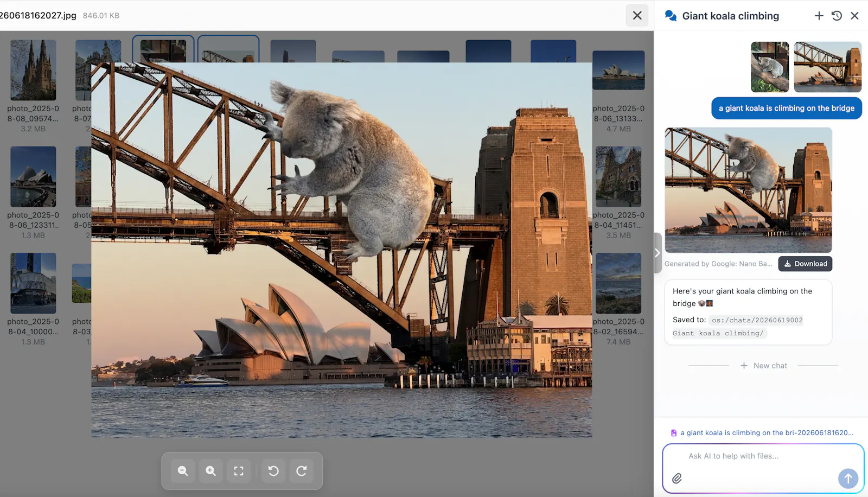Screen dimensions: 868x497
Task: Open the saved folder path link
Action: (x=738, y=327)
